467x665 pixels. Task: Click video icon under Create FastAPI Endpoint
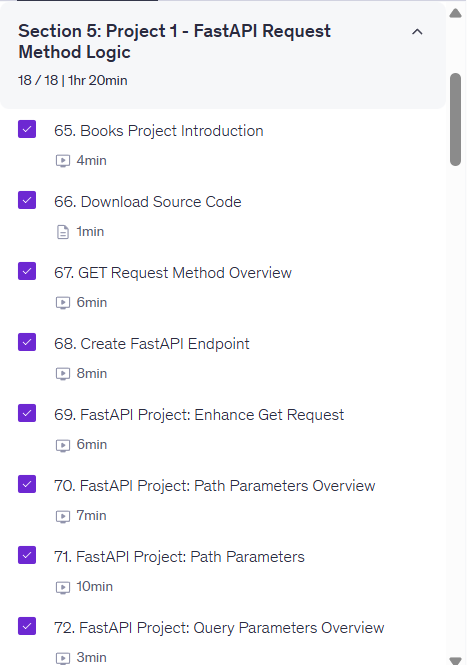(63, 374)
